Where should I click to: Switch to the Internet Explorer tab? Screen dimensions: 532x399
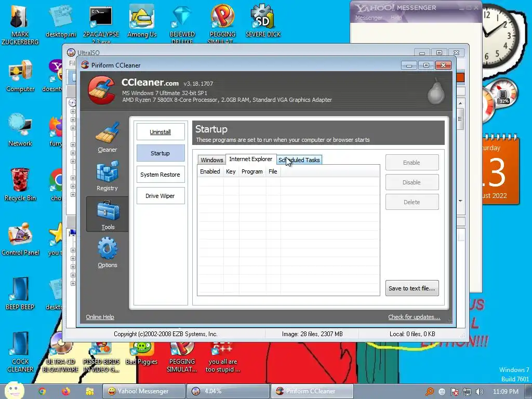(251, 159)
